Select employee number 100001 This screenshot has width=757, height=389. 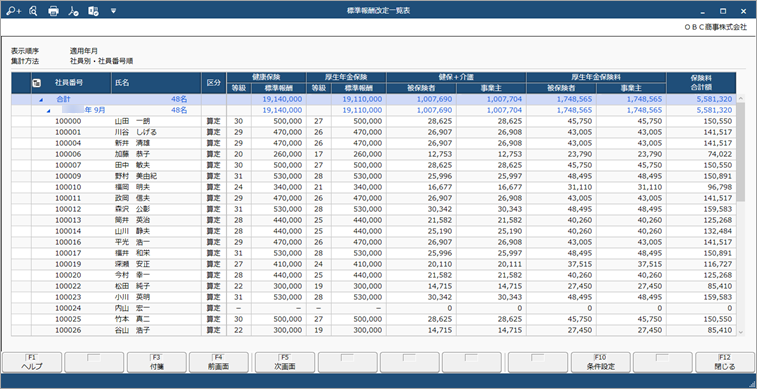68,132
